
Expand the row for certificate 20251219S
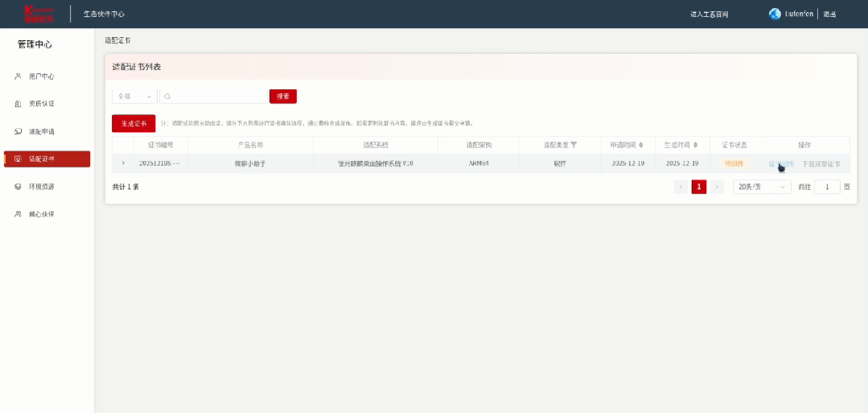[x=123, y=163]
